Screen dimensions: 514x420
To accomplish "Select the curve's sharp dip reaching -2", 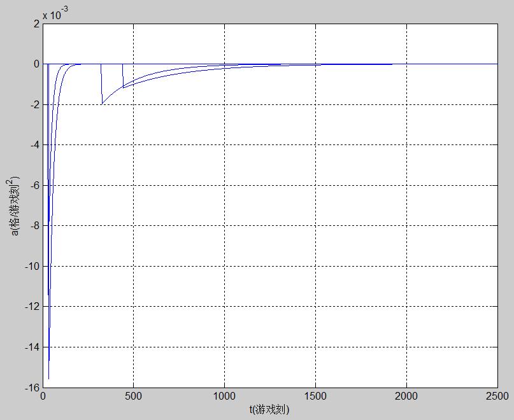I will 103,104.
